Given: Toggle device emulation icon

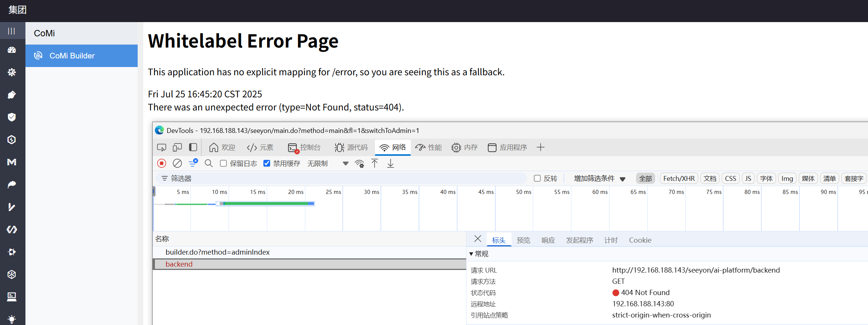Looking at the screenshot, I should (177, 148).
